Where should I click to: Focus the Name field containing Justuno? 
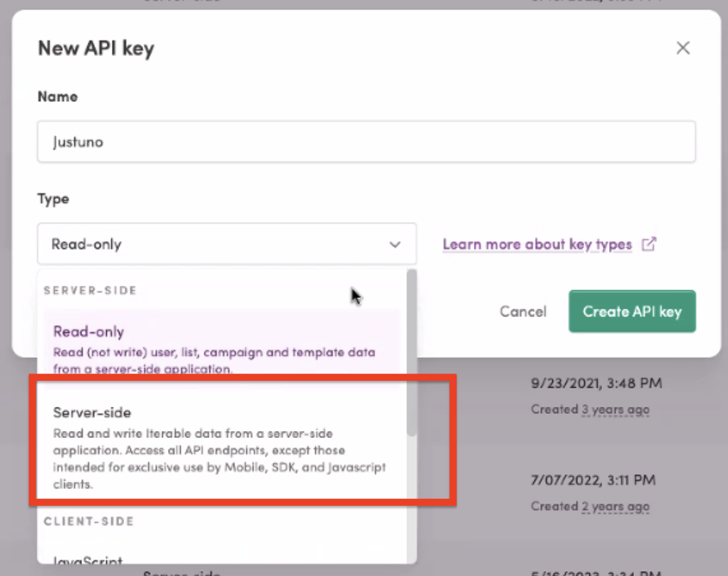pyautogui.click(x=366, y=142)
